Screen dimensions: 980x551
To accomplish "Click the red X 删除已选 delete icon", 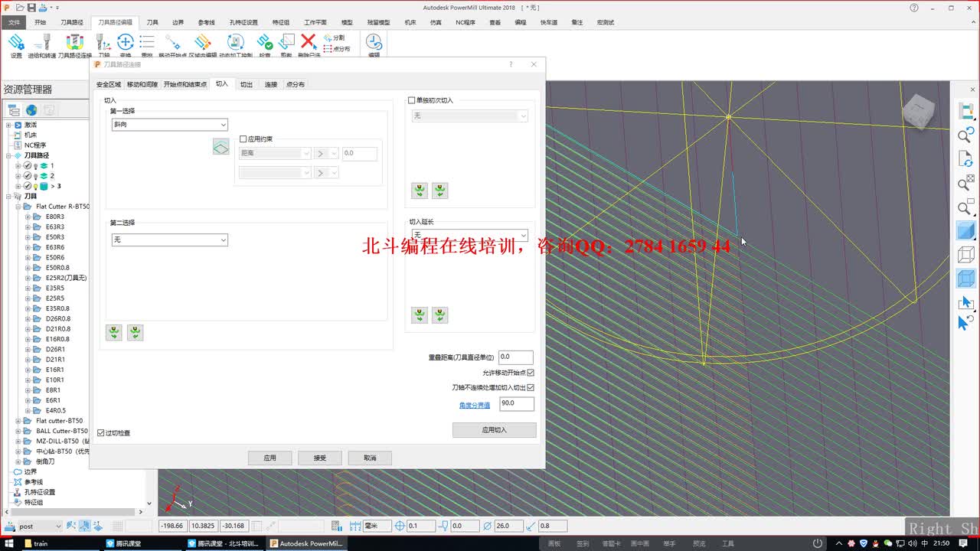I will click(x=309, y=41).
